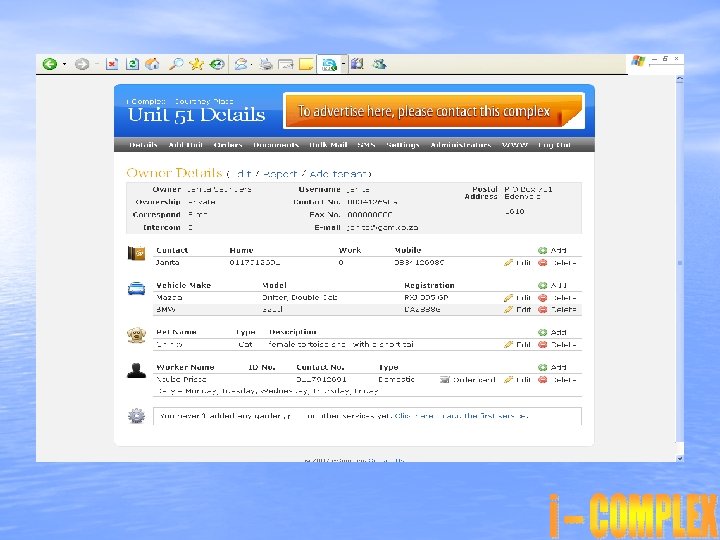Open the SMS navigation item
Image resolution: width=720 pixels, height=540 pixels.
coord(366,145)
